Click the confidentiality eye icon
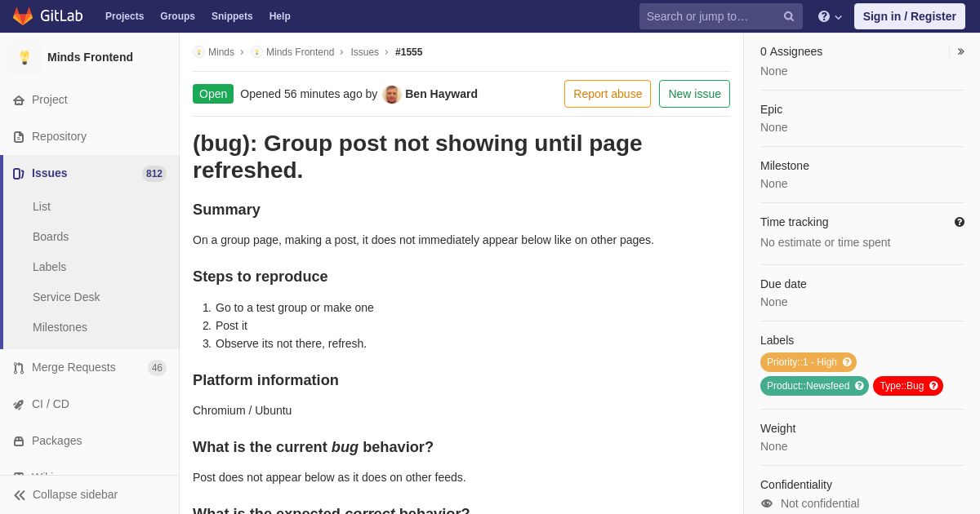The image size is (980, 514). [767, 503]
